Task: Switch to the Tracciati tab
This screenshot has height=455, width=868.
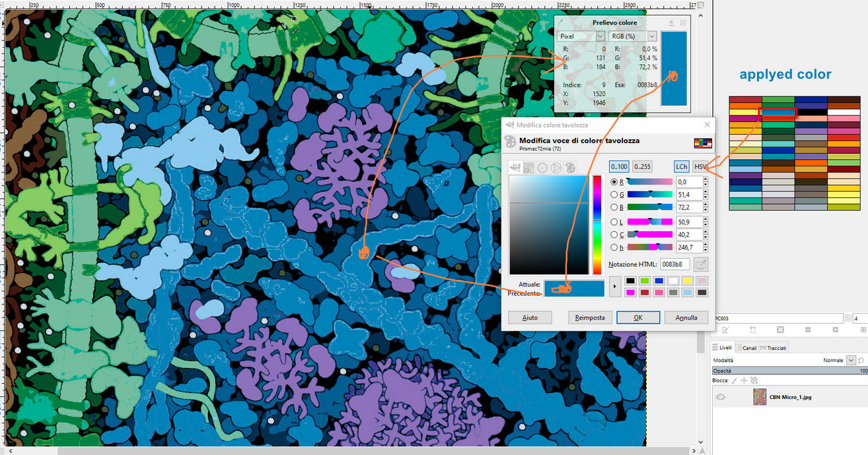Action: point(773,347)
